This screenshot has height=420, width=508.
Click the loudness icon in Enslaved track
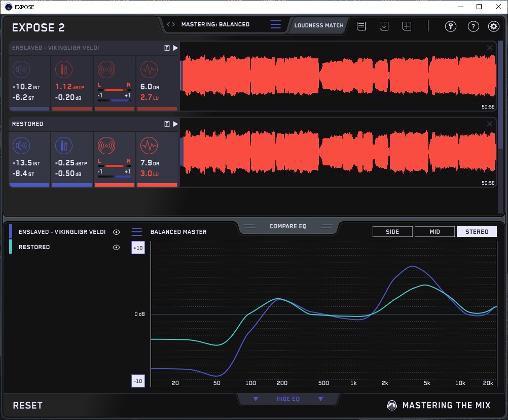click(21, 69)
